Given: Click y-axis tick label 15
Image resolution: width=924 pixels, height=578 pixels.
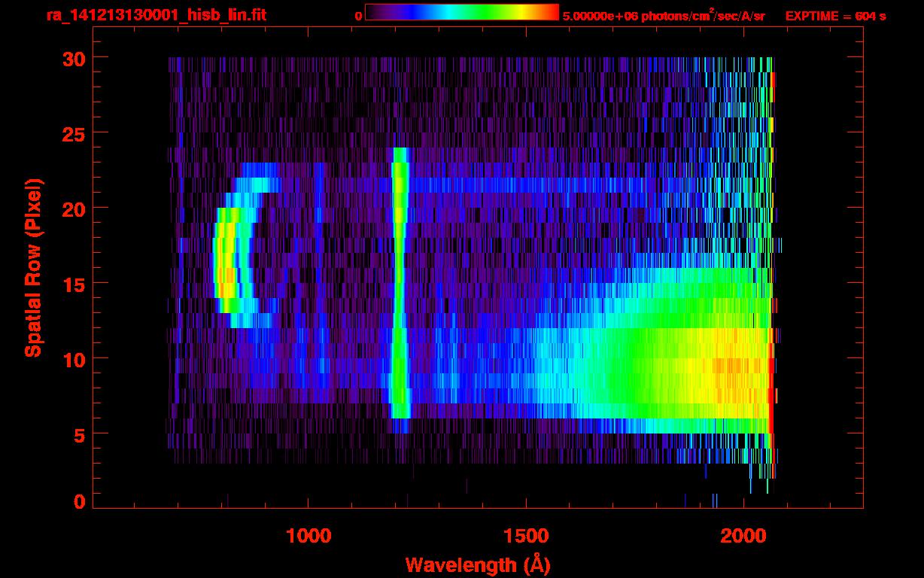Looking at the screenshot, I should 74,284.
